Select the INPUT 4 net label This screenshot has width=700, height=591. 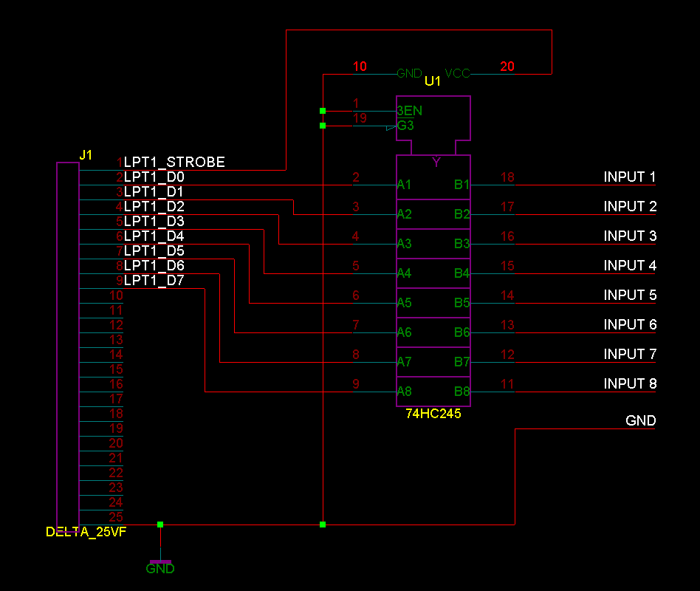click(x=630, y=266)
